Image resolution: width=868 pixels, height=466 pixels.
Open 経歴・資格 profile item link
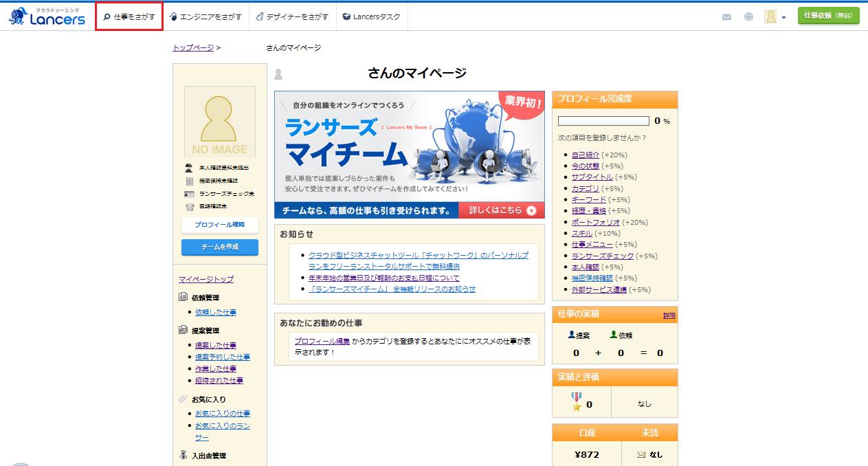coord(589,210)
